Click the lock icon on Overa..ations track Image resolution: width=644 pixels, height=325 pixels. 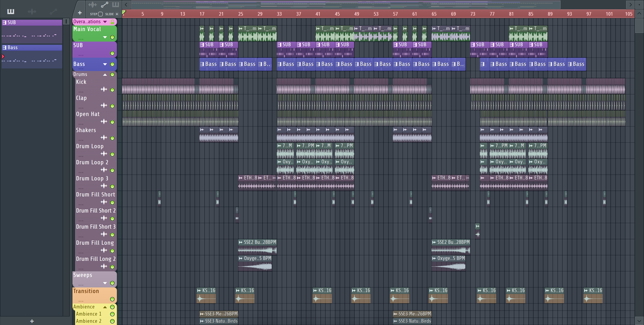point(112,22)
